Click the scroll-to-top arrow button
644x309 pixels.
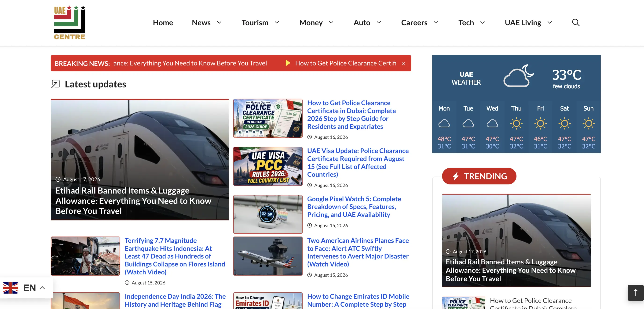click(635, 292)
